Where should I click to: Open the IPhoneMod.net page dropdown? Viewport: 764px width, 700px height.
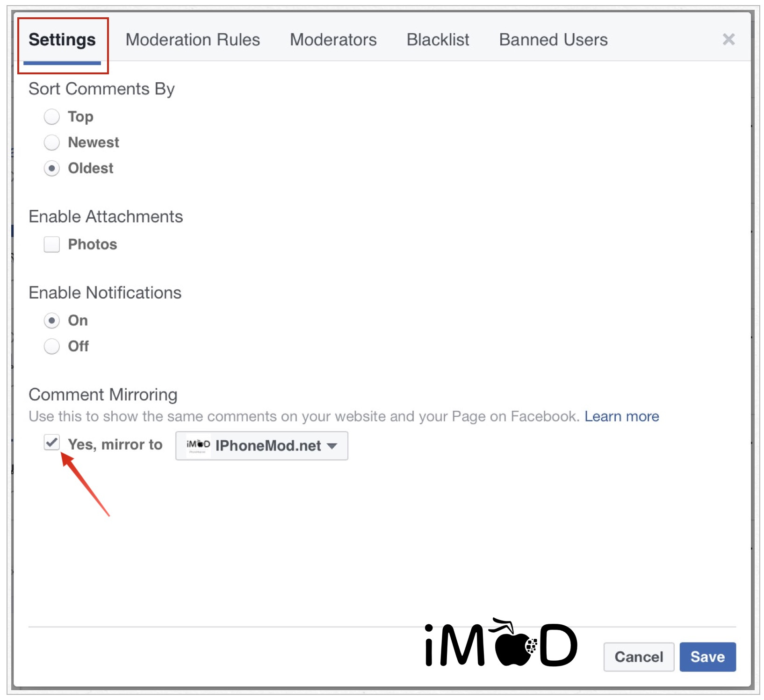(x=268, y=446)
